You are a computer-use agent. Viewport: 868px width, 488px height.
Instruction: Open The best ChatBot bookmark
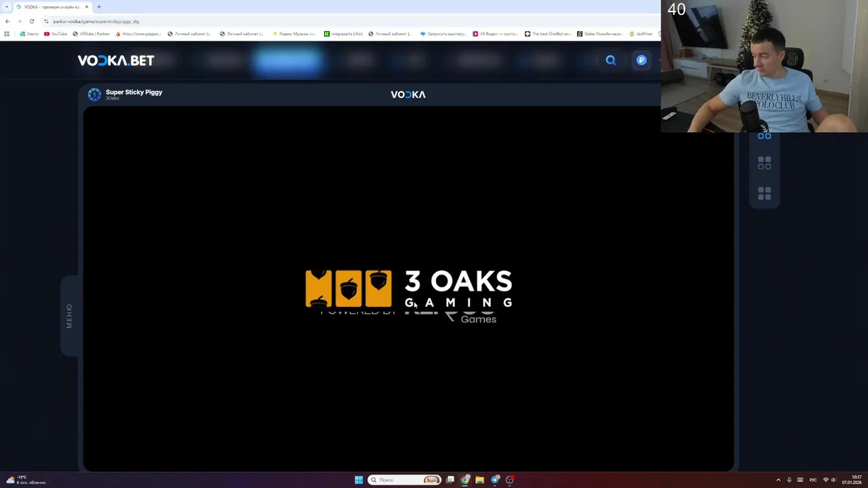point(548,34)
